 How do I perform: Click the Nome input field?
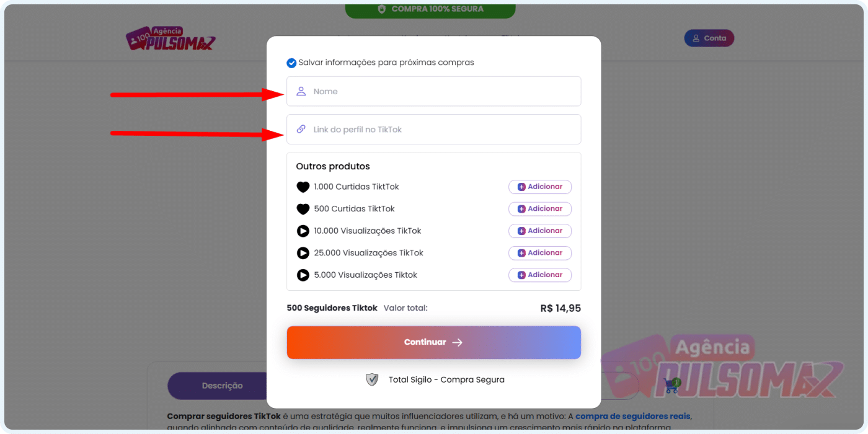pos(434,91)
